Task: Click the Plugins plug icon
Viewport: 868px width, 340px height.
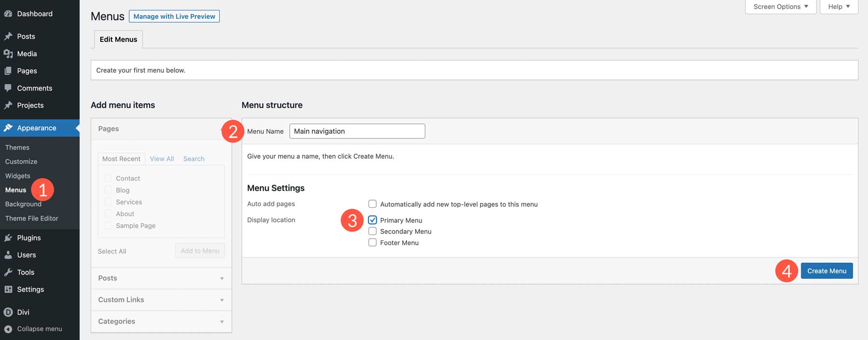Action: pos(8,238)
